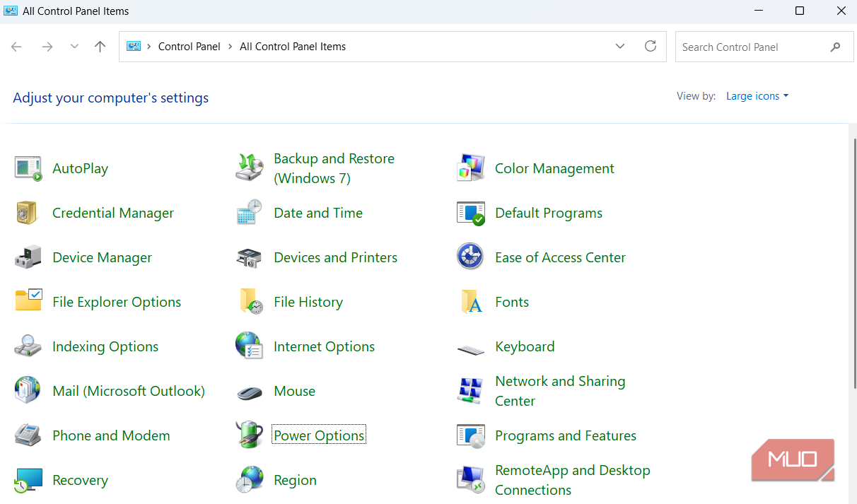
Task: Click the Control Panel icon in address bar
Action: click(x=133, y=46)
